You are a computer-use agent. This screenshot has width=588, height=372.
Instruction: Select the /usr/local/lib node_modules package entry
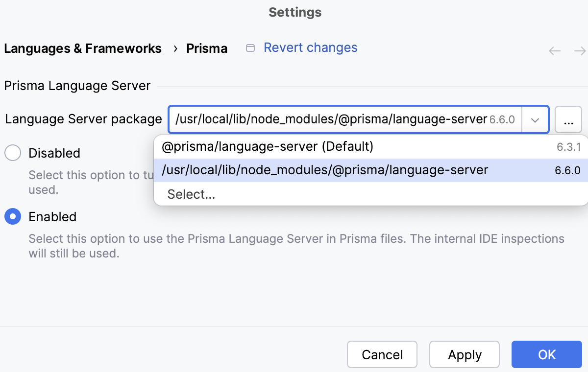(x=324, y=170)
